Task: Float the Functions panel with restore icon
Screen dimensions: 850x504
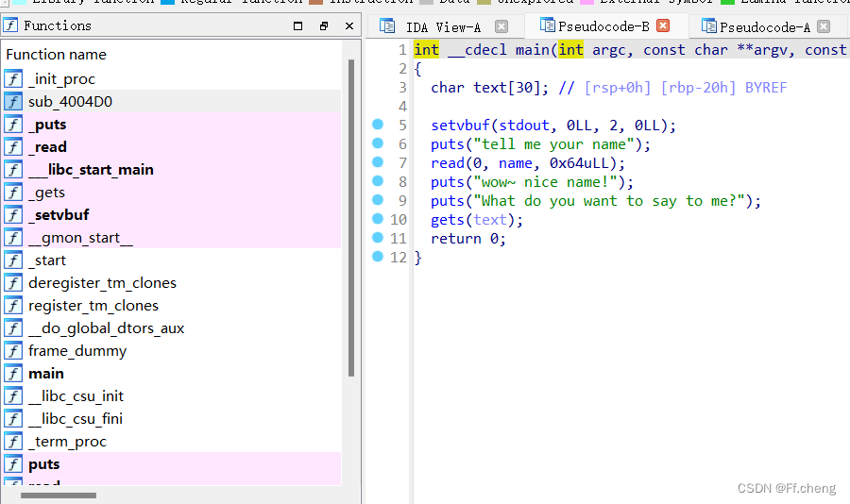Action: tap(324, 25)
